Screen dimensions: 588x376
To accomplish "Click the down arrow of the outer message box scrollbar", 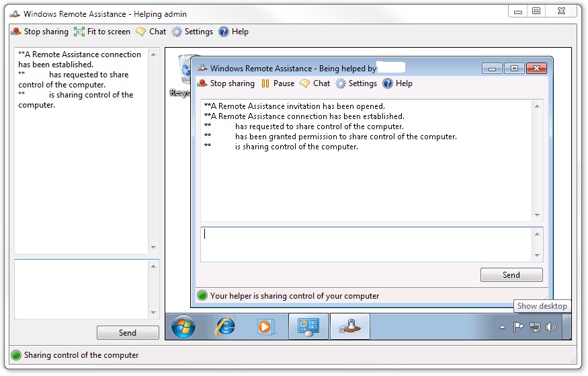I will pos(153,313).
